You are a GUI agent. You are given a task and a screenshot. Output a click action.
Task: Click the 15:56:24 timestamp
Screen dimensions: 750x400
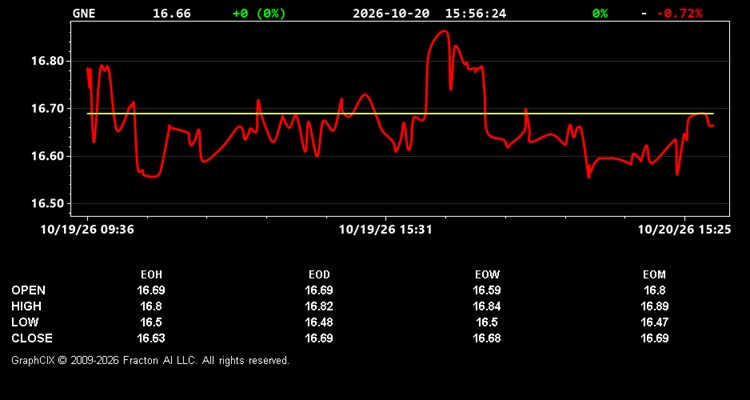coord(475,13)
